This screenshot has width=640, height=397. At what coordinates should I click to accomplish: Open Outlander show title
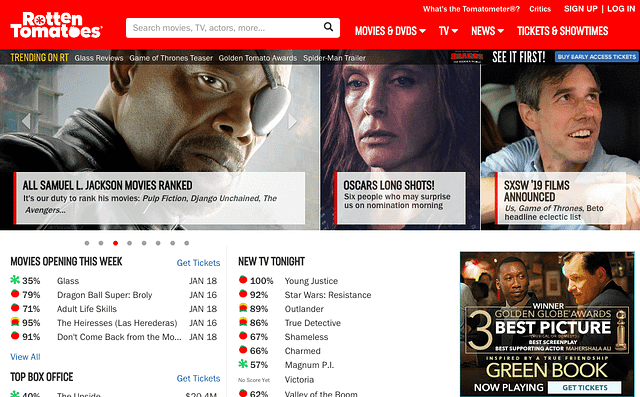point(304,309)
